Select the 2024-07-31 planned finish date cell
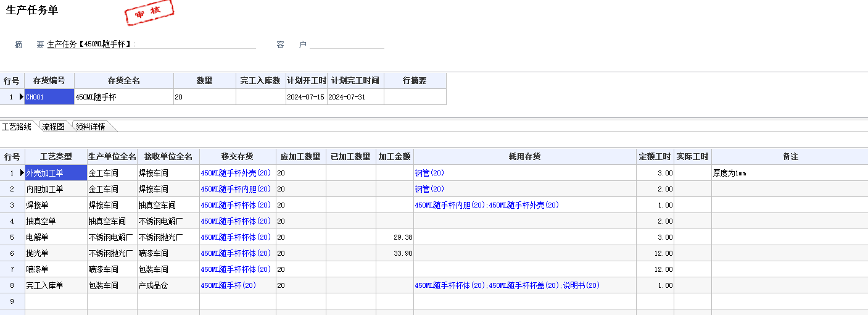Image resolution: width=868 pixels, height=315 pixels. click(355, 97)
